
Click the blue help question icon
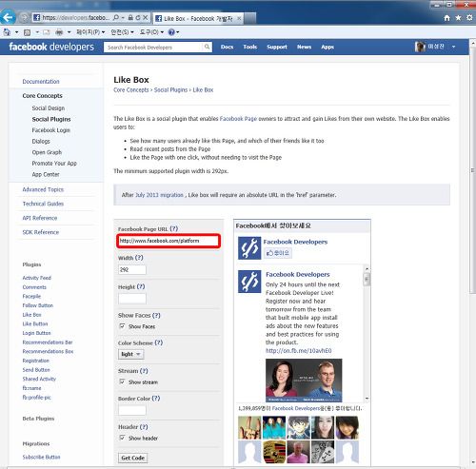coord(171,32)
